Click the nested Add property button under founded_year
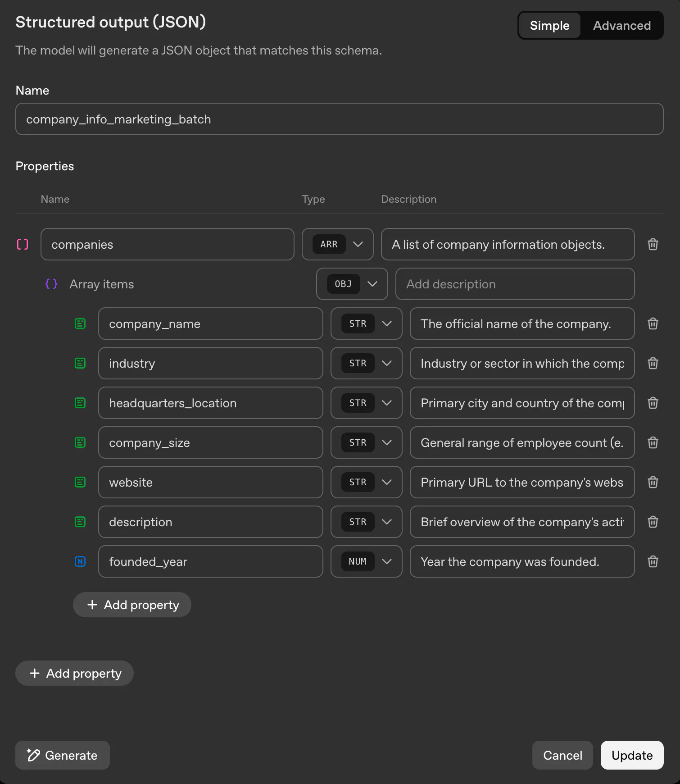This screenshot has width=680, height=784. coord(132,605)
